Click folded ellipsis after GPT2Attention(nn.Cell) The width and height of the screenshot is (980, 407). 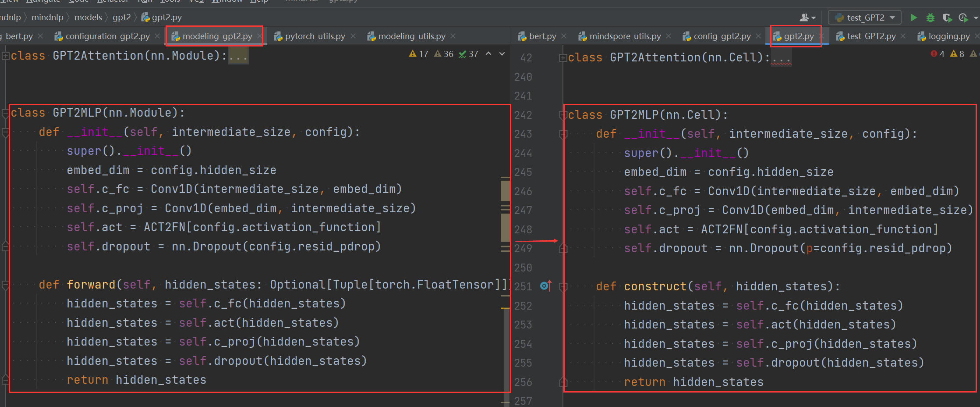tap(781, 58)
